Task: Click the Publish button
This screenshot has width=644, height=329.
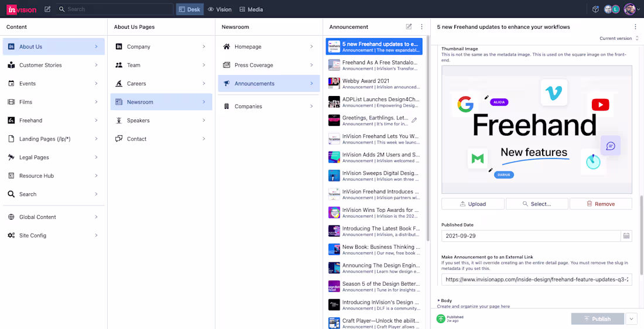Action: (597, 318)
